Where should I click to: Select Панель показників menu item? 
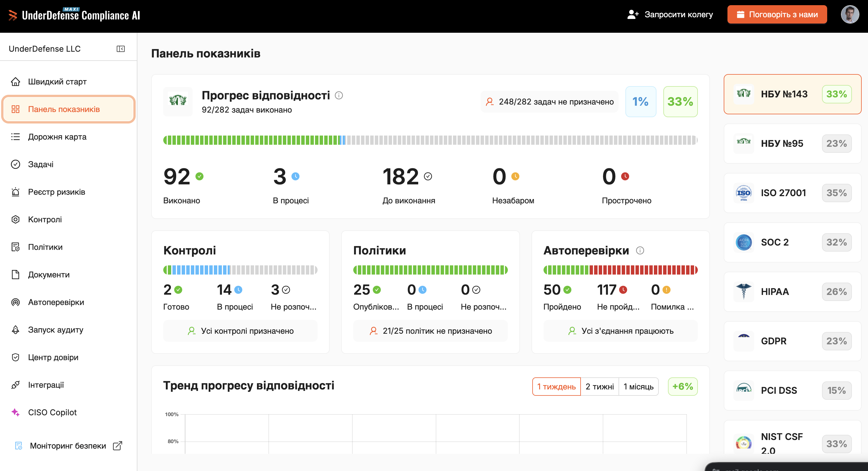68,109
